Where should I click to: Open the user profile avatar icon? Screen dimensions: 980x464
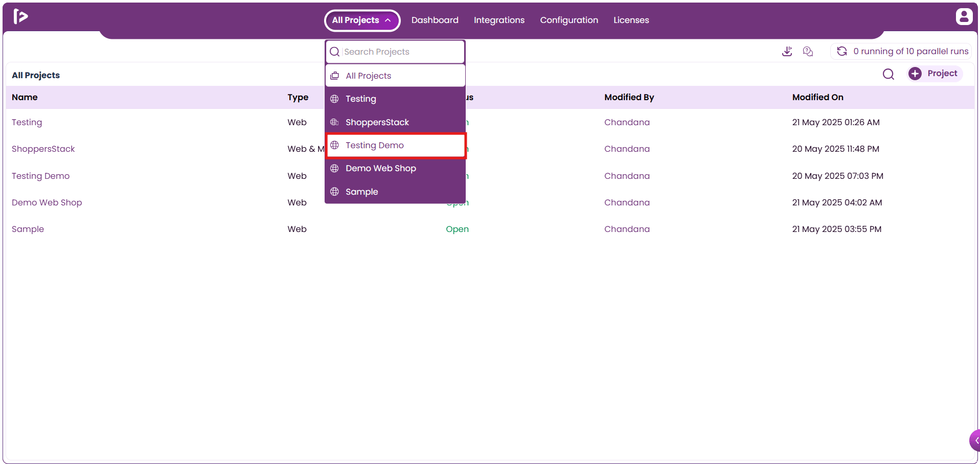pos(964,16)
